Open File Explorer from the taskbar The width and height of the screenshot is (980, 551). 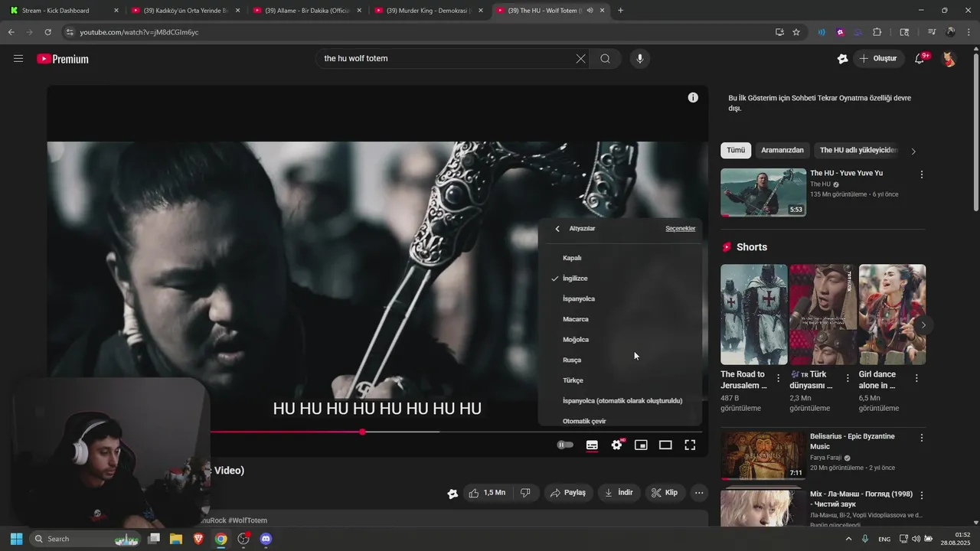click(x=175, y=539)
